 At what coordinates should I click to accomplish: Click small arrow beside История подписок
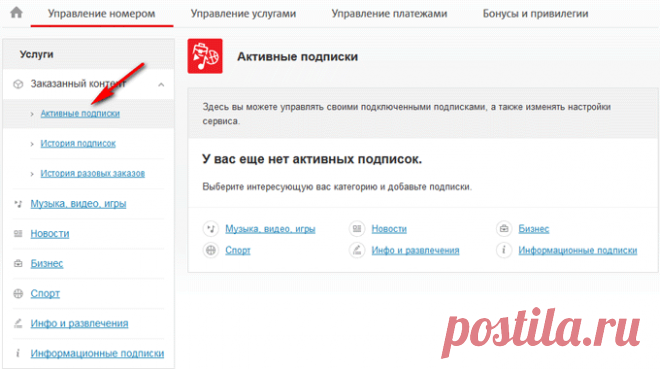(32, 144)
